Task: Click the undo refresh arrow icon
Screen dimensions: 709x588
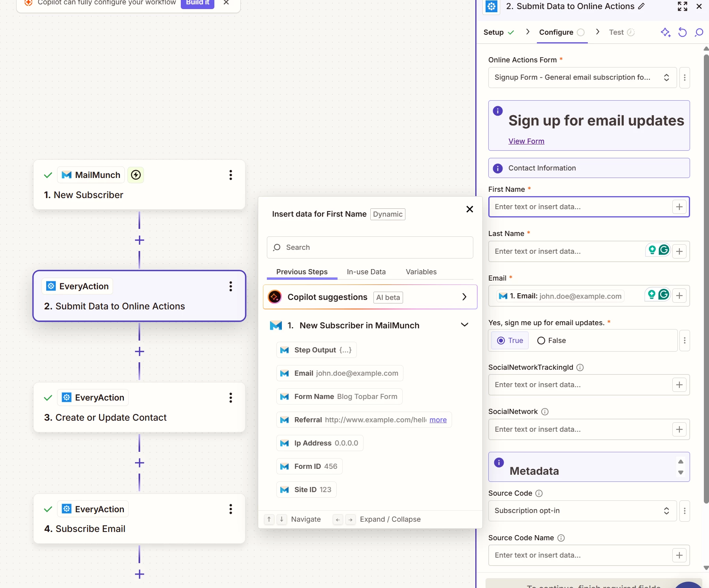Action: click(x=683, y=32)
